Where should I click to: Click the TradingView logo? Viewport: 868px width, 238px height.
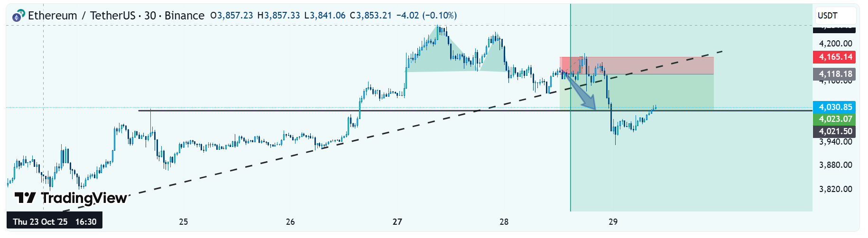71,198
